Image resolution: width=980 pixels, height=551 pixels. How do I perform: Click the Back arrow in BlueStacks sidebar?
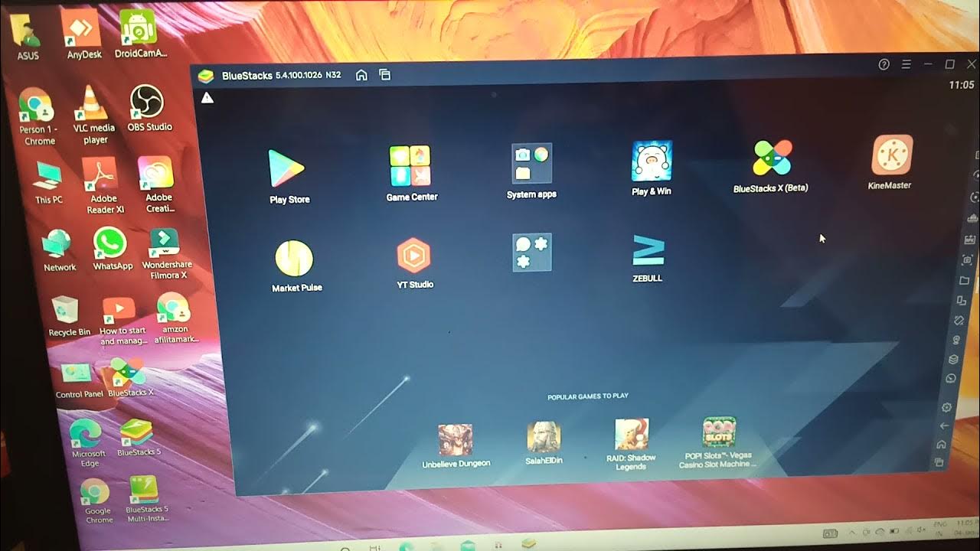point(944,425)
